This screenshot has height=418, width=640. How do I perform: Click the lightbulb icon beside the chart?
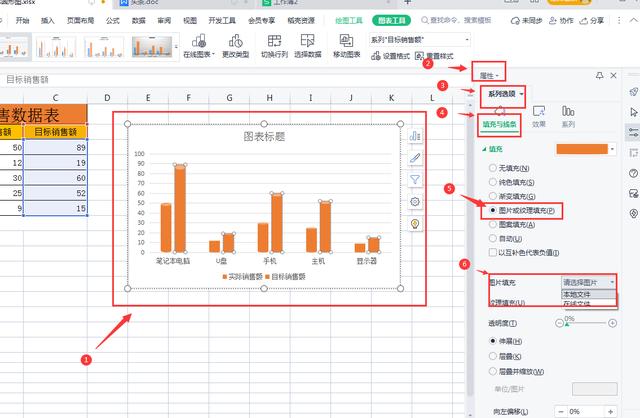[415, 224]
